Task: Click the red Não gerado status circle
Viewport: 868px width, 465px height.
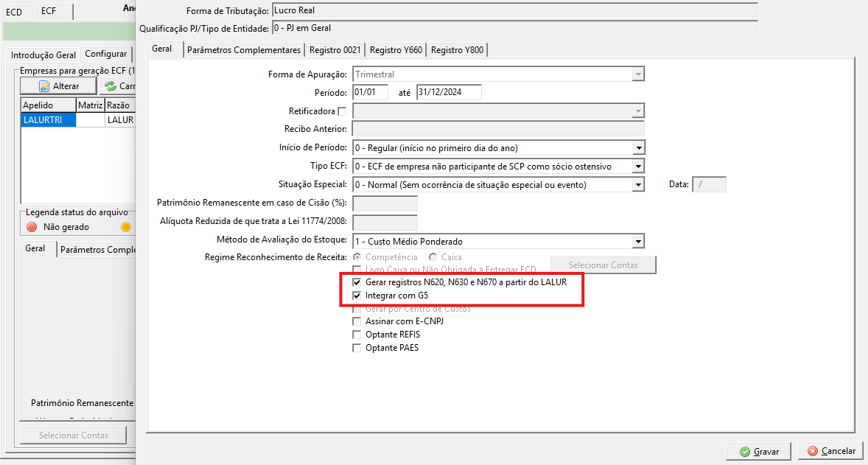Action: (x=32, y=227)
